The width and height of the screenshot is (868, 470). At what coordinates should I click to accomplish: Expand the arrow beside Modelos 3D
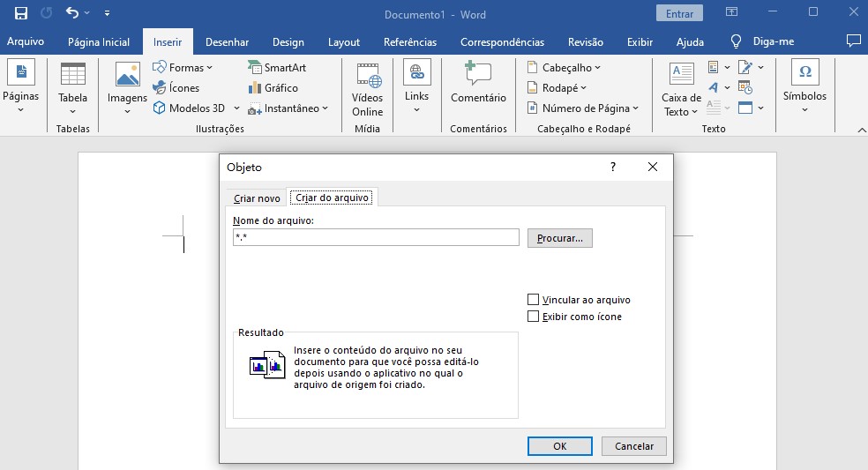236,108
